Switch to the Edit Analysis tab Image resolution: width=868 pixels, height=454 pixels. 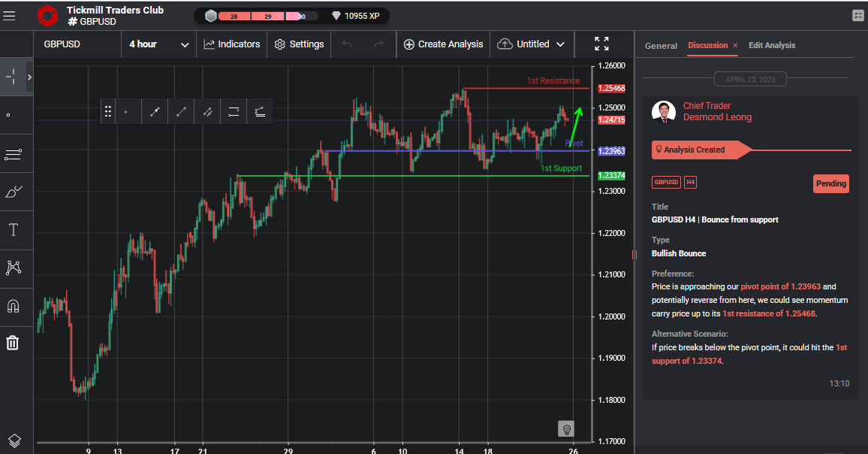pos(772,45)
